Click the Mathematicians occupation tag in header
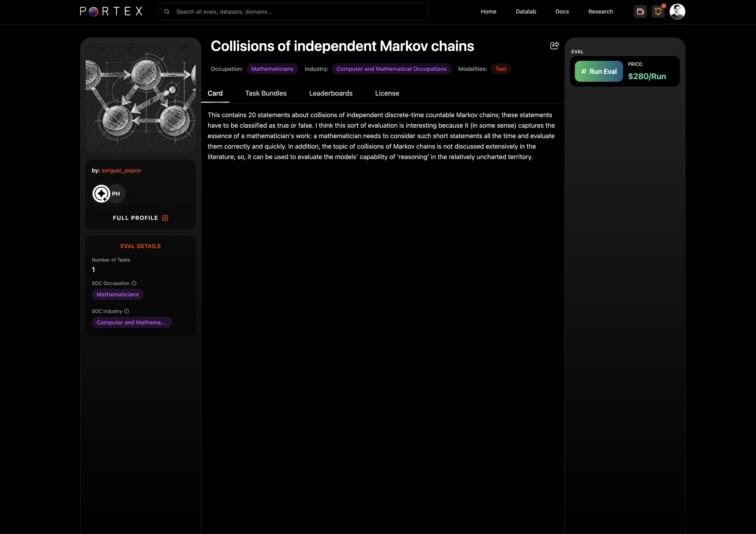 pos(272,69)
